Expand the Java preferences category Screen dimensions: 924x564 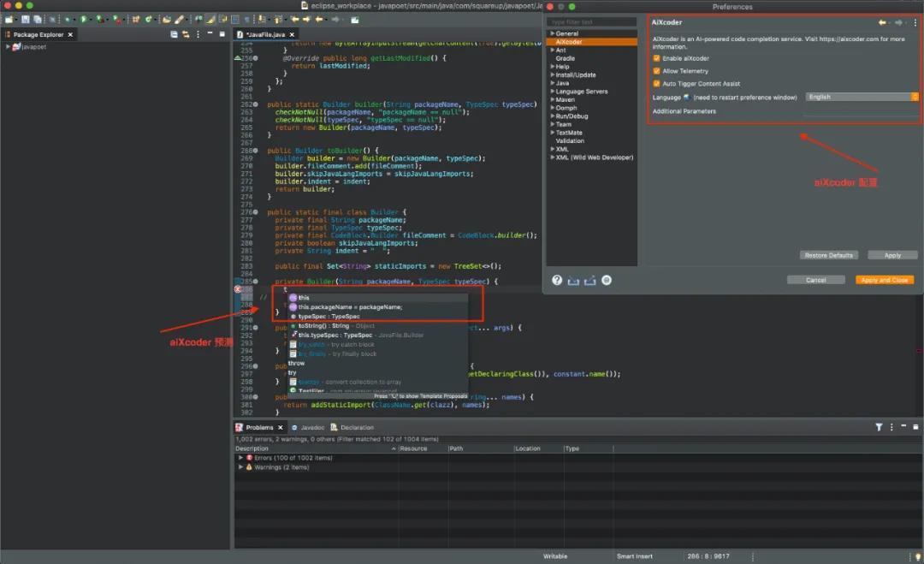tap(552, 83)
